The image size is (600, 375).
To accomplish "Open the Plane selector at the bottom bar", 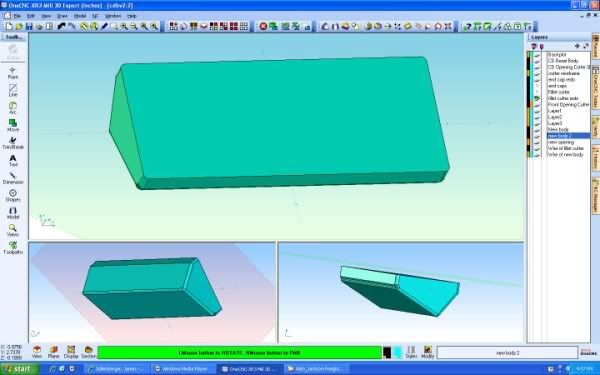I will click(54, 352).
